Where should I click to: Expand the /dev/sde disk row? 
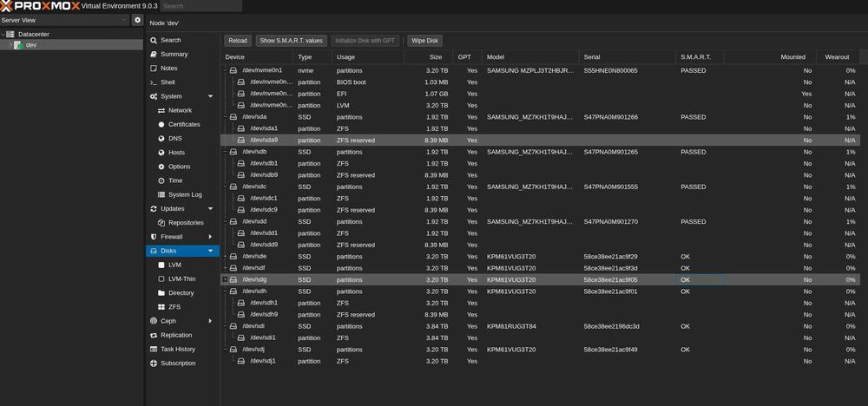[225, 257]
